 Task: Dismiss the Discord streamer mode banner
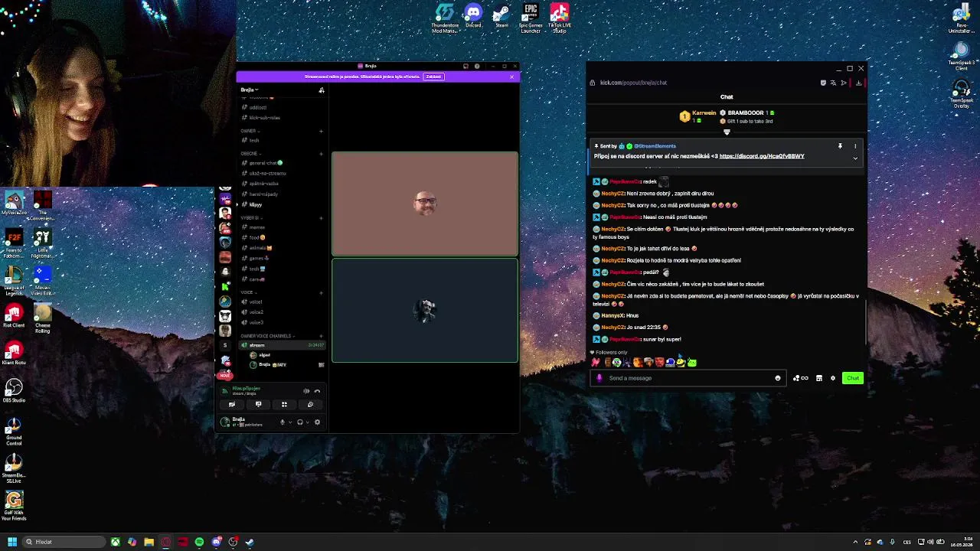[511, 77]
